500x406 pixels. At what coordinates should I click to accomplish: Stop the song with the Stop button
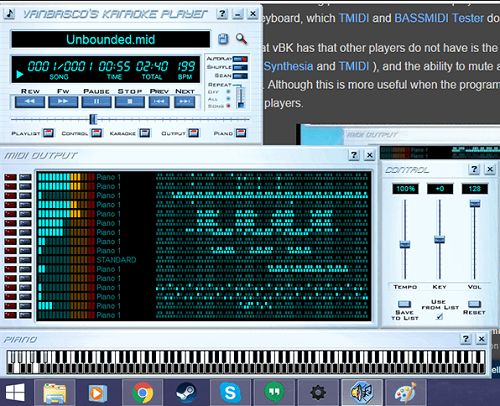click(130, 102)
